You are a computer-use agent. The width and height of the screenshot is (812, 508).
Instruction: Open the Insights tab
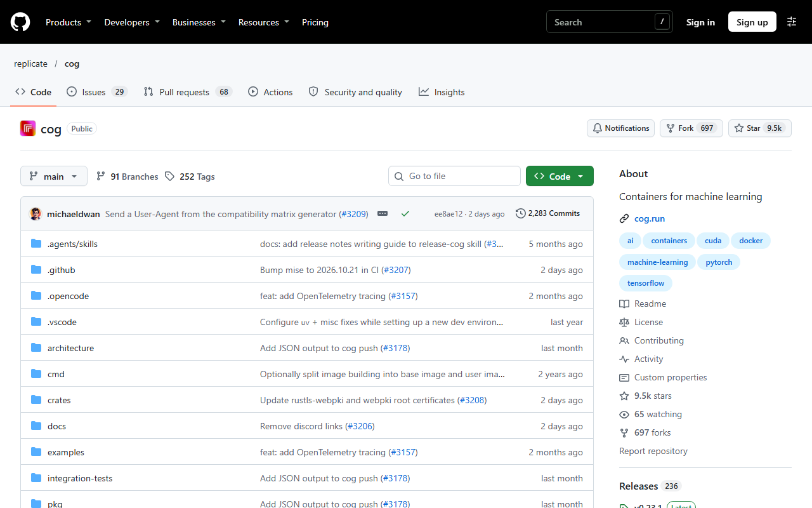442,92
